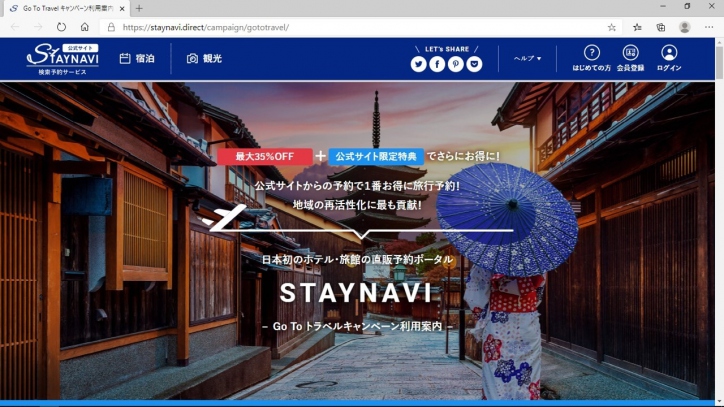Expand the ヘルプ dropdown menu
The image size is (724, 407).
click(x=527, y=59)
